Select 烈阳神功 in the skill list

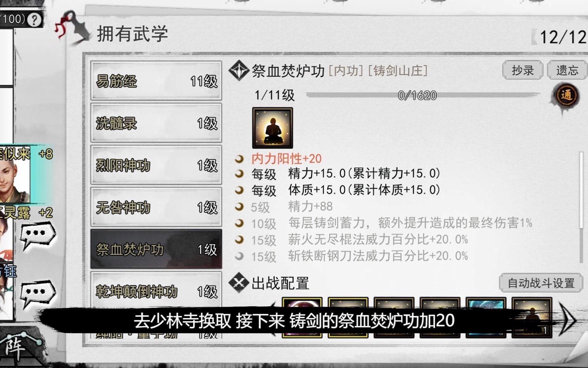156,165
